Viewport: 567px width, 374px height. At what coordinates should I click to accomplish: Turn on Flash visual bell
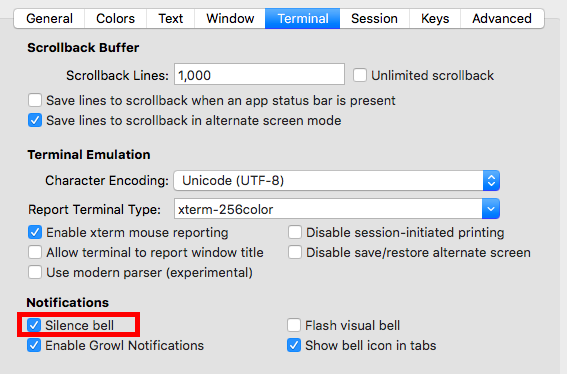[294, 325]
